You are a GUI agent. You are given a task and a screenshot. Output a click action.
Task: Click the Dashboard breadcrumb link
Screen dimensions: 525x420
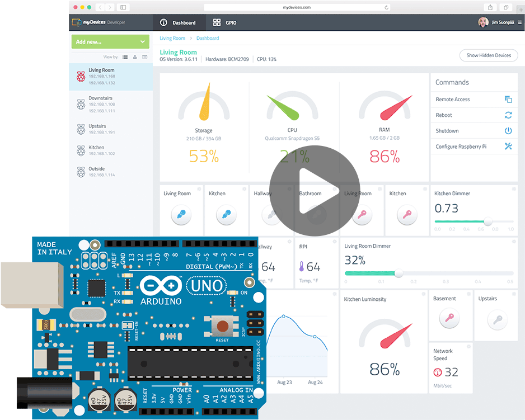coord(208,38)
